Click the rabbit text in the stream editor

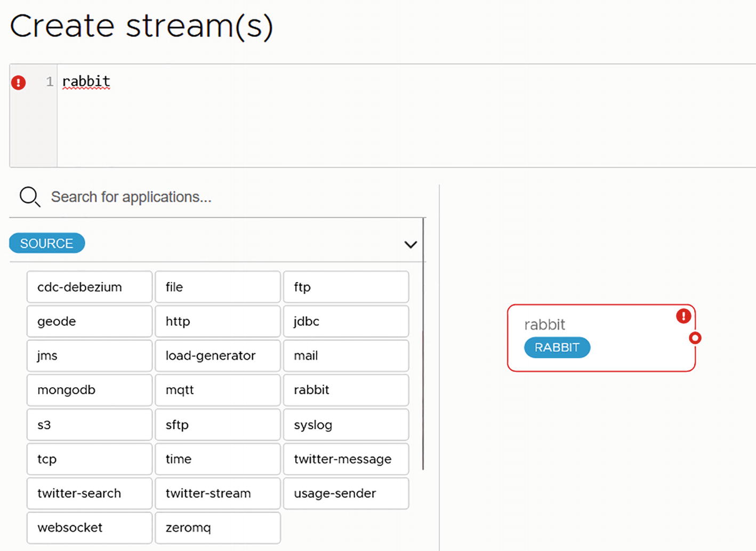tap(86, 82)
